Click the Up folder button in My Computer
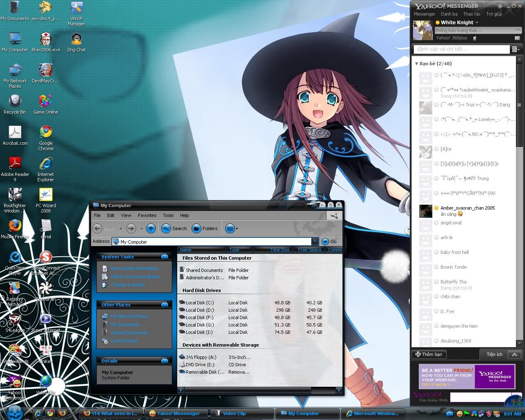 tap(151, 228)
